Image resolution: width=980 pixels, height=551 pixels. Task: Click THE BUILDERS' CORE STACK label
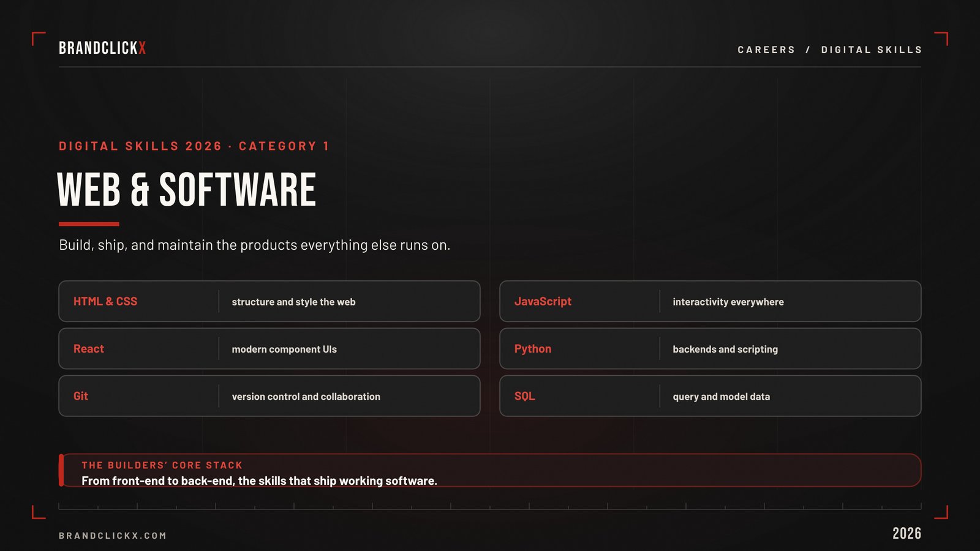[162, 465]
